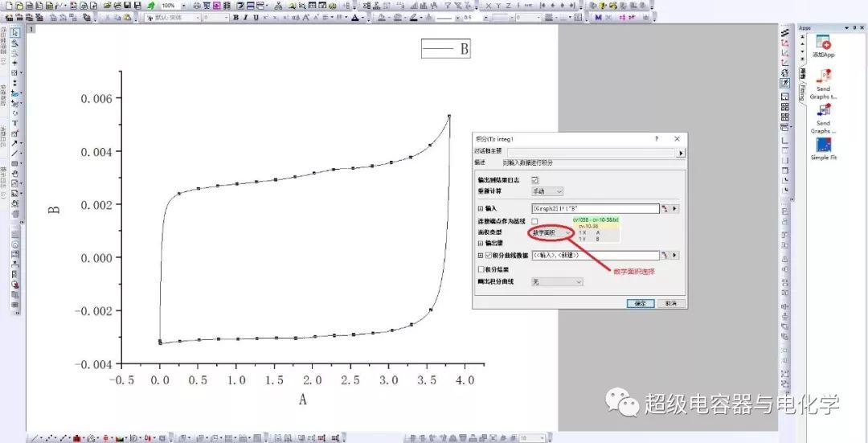The height and width of the screenshot is (443, 868).
Task: Click the line color pen icon
Action: click(x=413, y=17)
